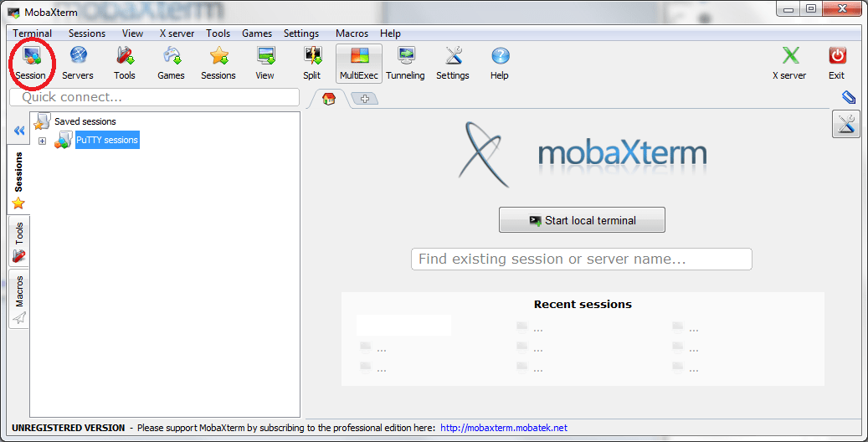
Task: Open the Help menu in the menu bar
Action: coord(390,33)
